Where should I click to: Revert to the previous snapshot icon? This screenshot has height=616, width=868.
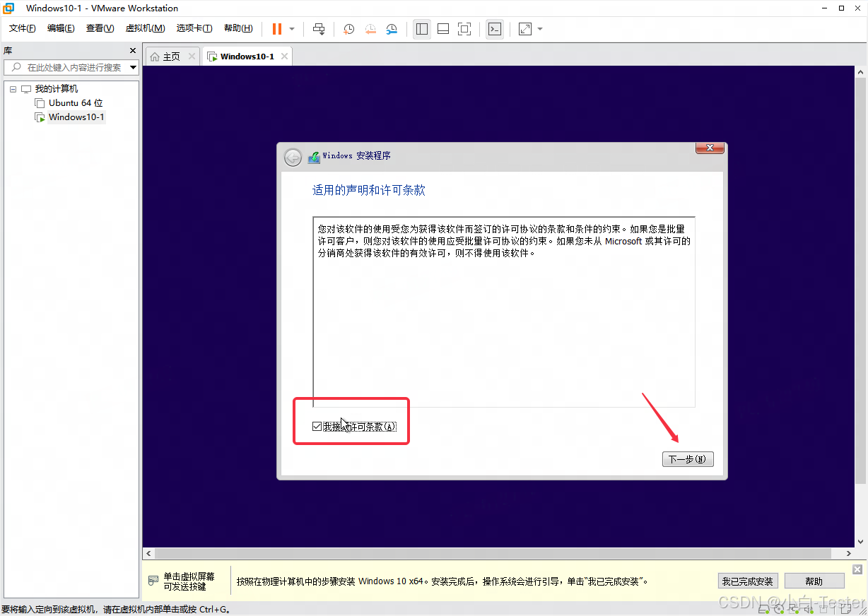point(370,29)
